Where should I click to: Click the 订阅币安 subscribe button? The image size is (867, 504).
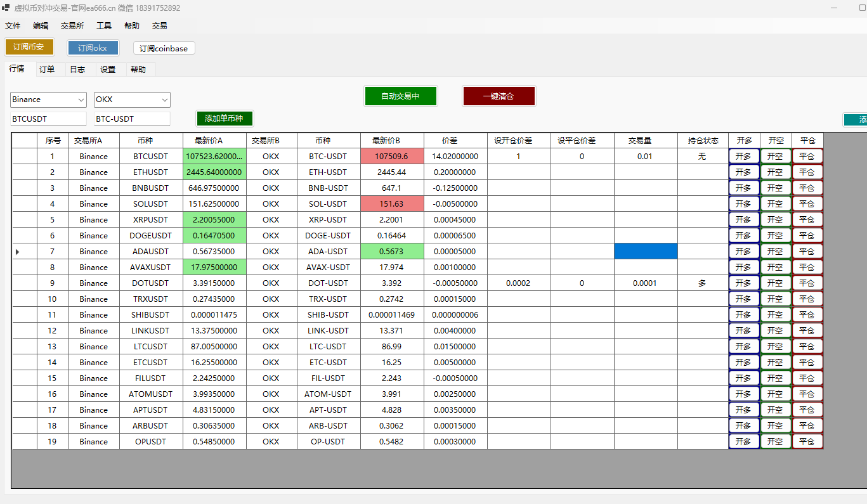click(x=29, y=48)
